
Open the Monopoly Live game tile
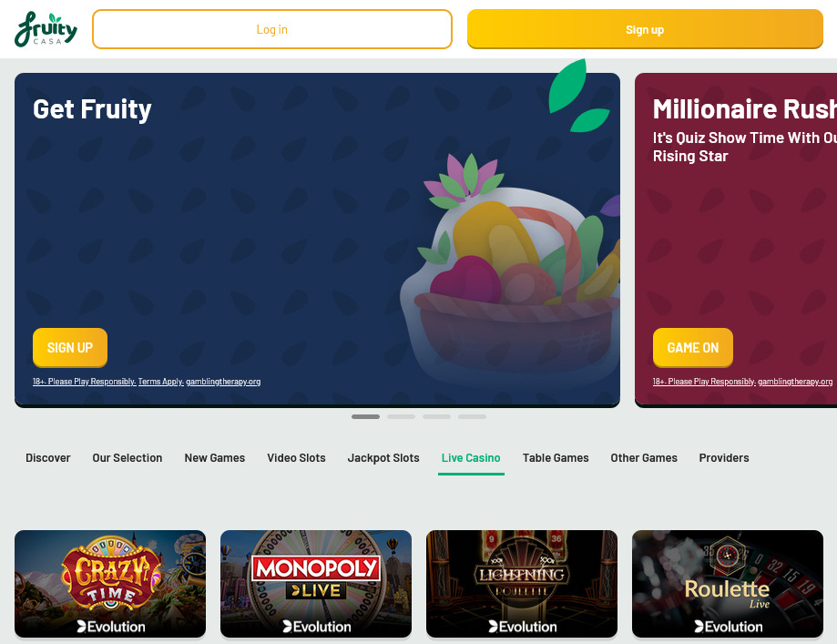click(316, 584)
